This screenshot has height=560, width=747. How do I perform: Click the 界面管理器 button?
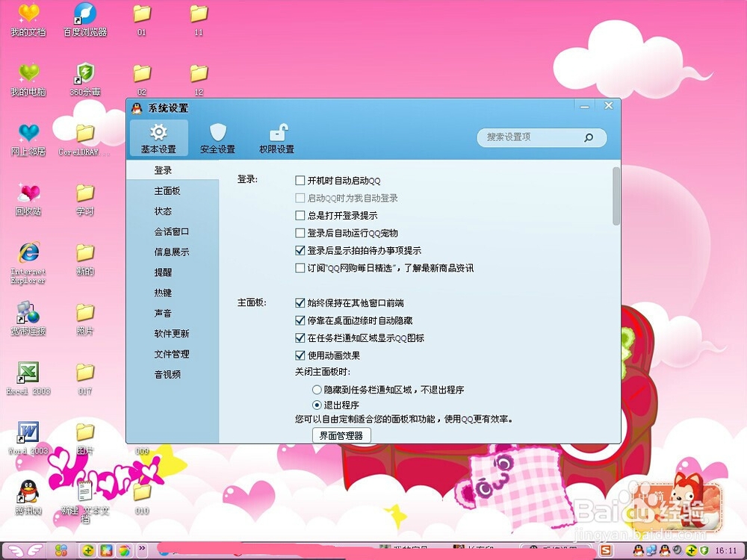coord(341,435)
